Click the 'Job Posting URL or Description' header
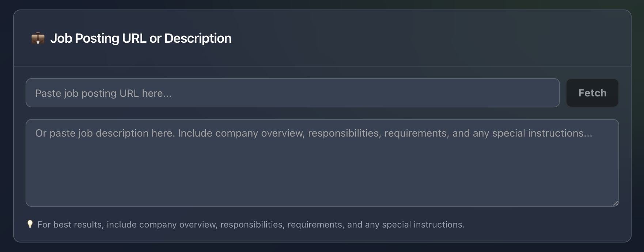The width and height of the screenshot is (644, 252). pyautogui.click(x=141, y=38)
